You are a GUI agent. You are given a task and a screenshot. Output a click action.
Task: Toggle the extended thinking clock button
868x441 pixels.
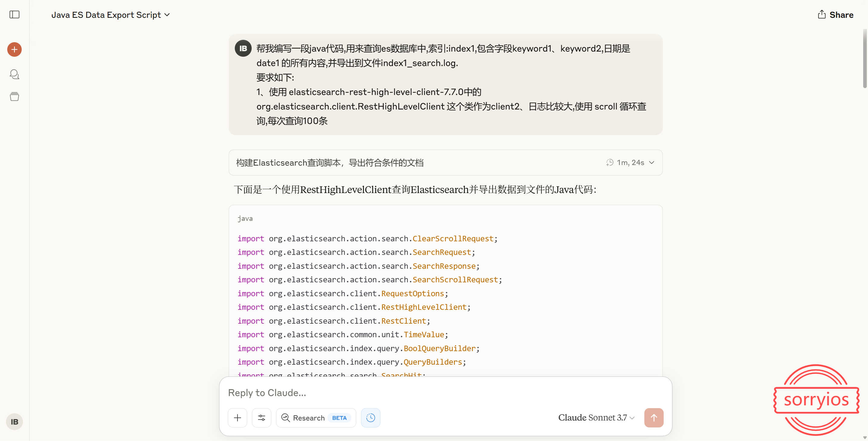[371, 418]
